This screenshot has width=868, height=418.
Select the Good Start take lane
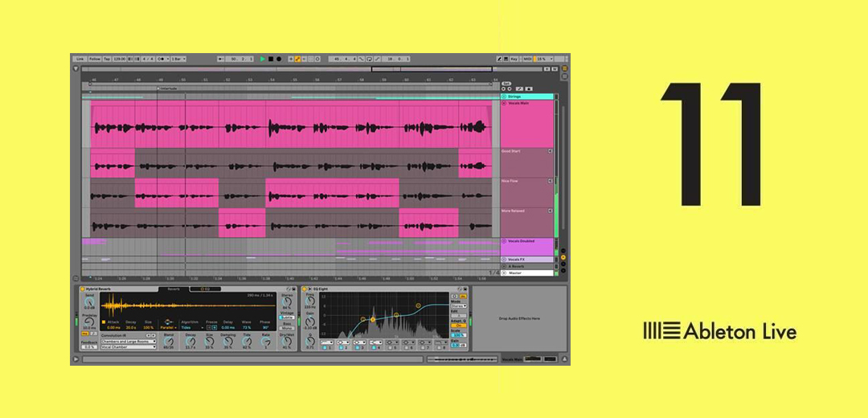[526, 162]
